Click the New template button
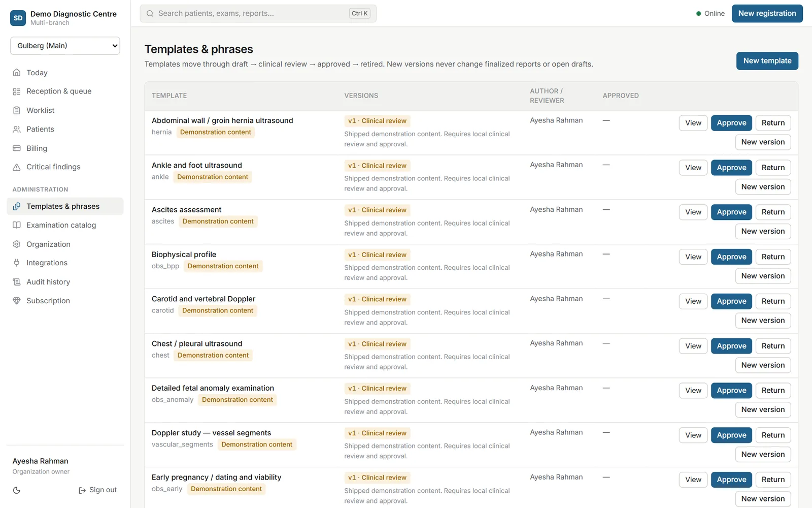Image resolution: width=812 pixels, height=508 pixels. pyautogui.click(x=767, y=61)
